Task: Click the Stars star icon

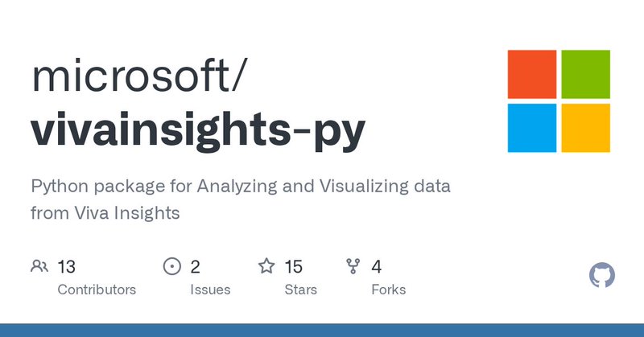Action: point(266,266)
